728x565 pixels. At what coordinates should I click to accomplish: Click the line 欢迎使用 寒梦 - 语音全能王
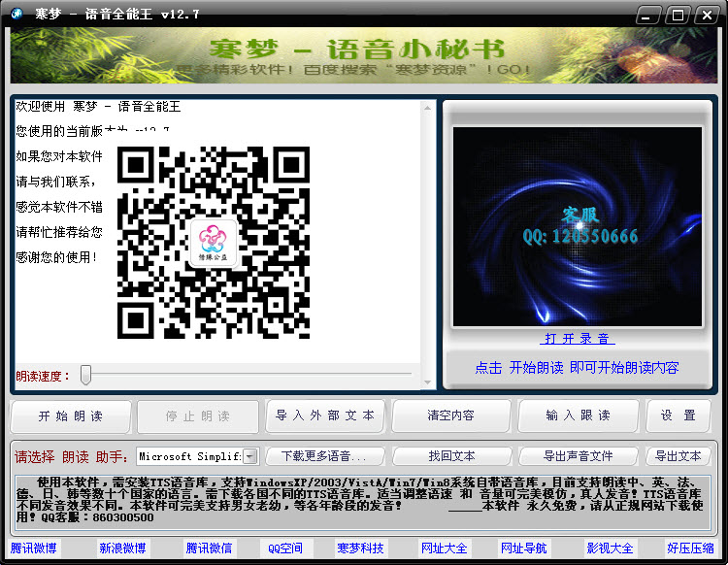[x=98, y=107]
